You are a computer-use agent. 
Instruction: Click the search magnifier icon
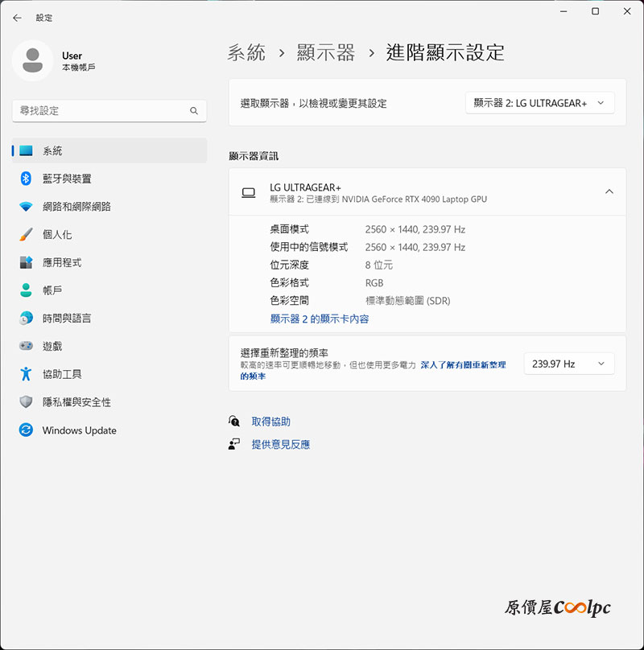(194, 111)
